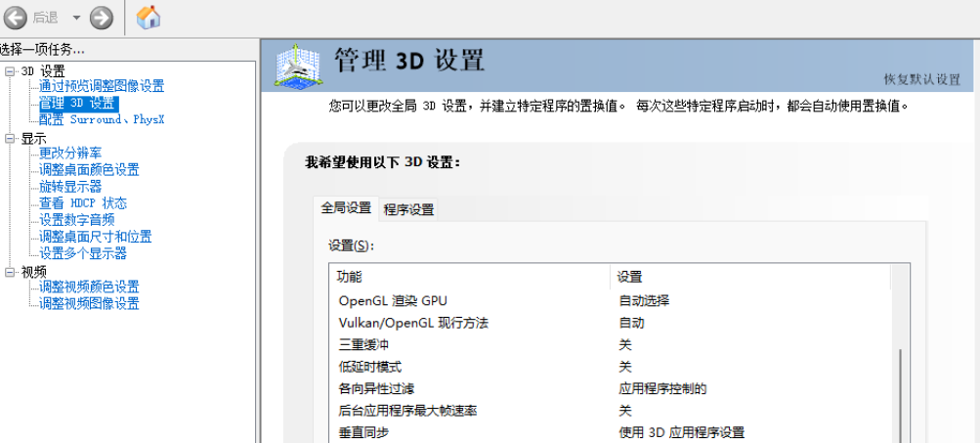This screenshot has height=443, width=980.
Task: Open 调整视频颜色设置 page
Action: coord(89,287)
